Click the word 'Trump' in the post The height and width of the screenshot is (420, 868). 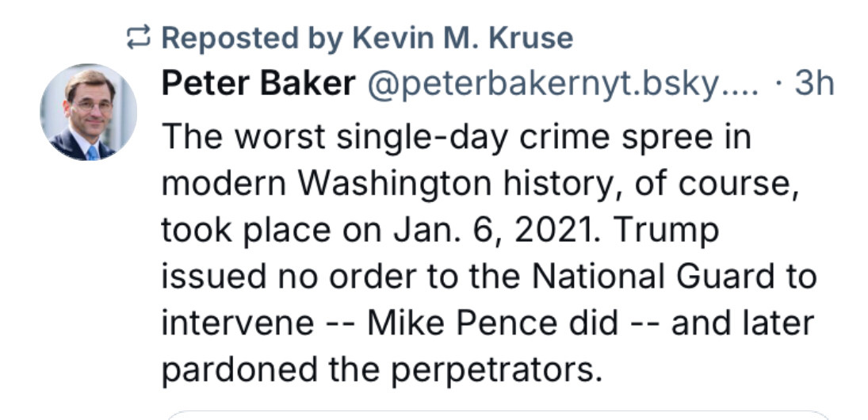666,231
